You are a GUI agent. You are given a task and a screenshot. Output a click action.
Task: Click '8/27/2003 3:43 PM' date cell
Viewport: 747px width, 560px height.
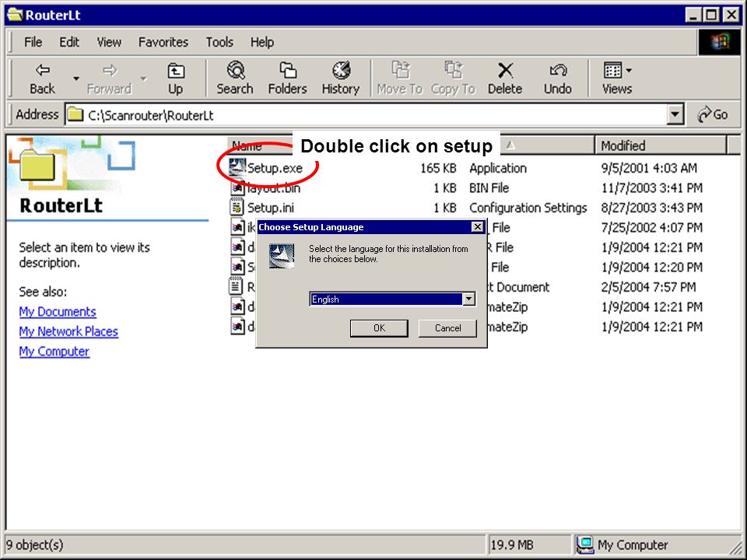(x=652, y=208)
